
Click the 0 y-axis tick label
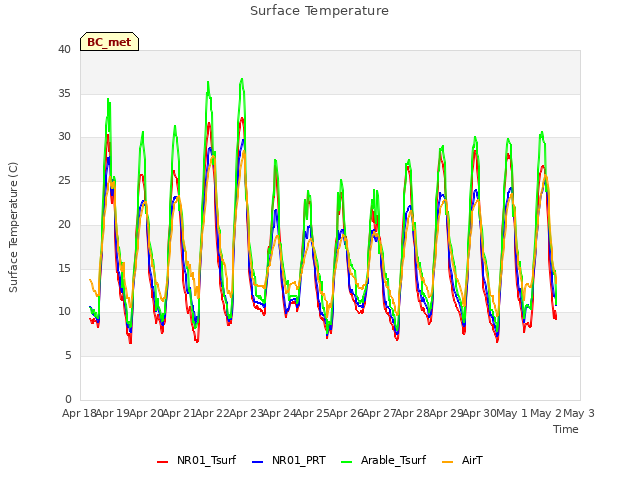pos(68,399)
